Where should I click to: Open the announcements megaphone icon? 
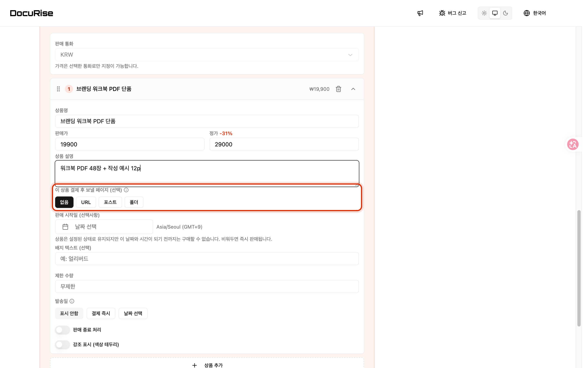(x=420, y=13)
